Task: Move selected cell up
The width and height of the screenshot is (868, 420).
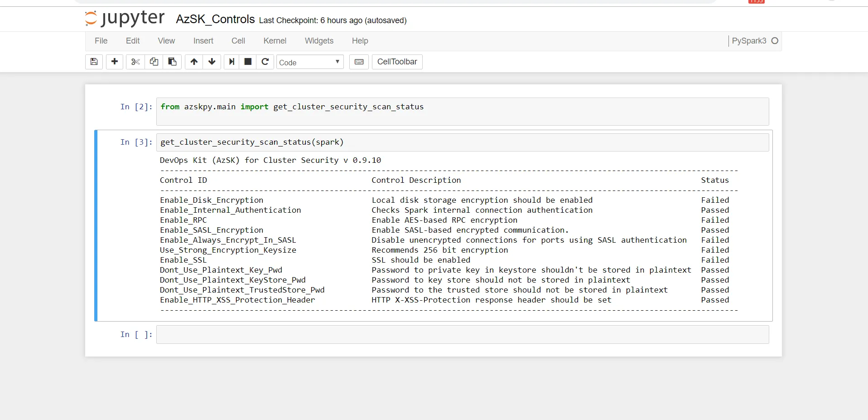Action: 194,62
